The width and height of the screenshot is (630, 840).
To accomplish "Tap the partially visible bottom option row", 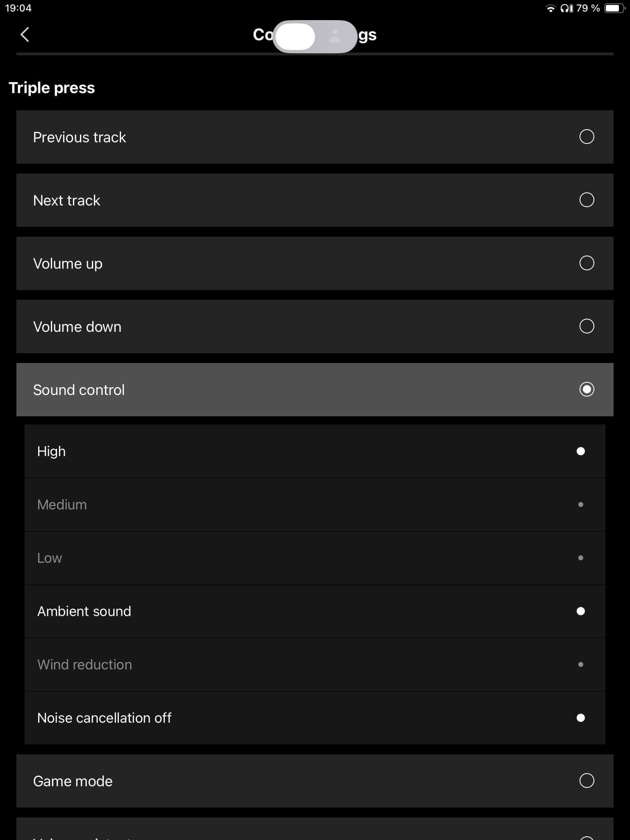I will pos(315,831).
